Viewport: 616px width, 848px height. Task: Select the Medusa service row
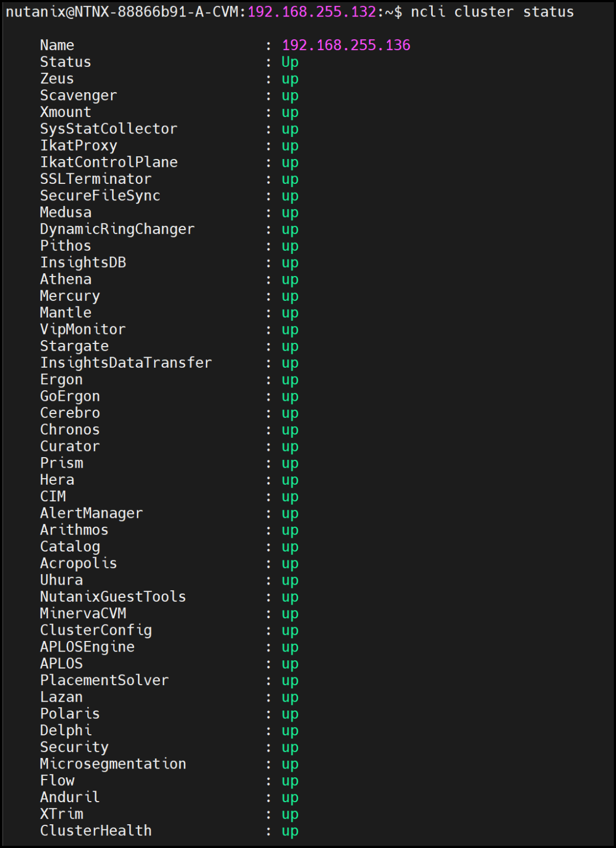click(x=66, y=212)
